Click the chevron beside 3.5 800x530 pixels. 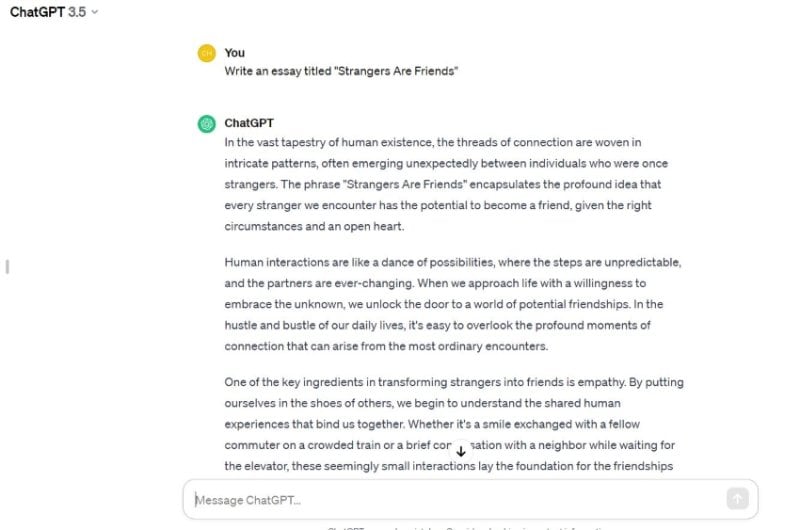[x=94, y=12]
